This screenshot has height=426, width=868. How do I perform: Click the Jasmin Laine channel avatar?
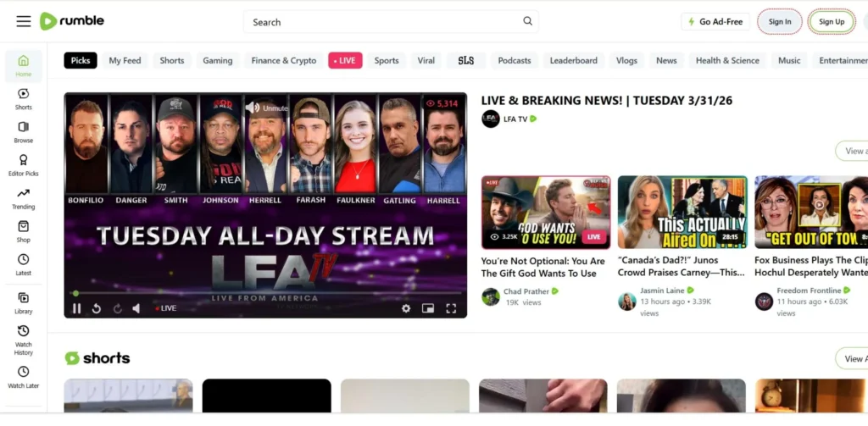point(627,302)
